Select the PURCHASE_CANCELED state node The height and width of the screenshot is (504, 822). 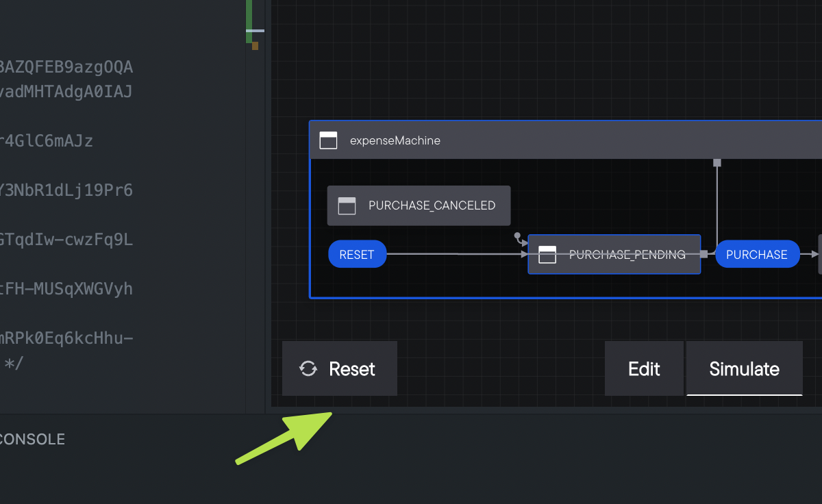(x=419, y=205)
